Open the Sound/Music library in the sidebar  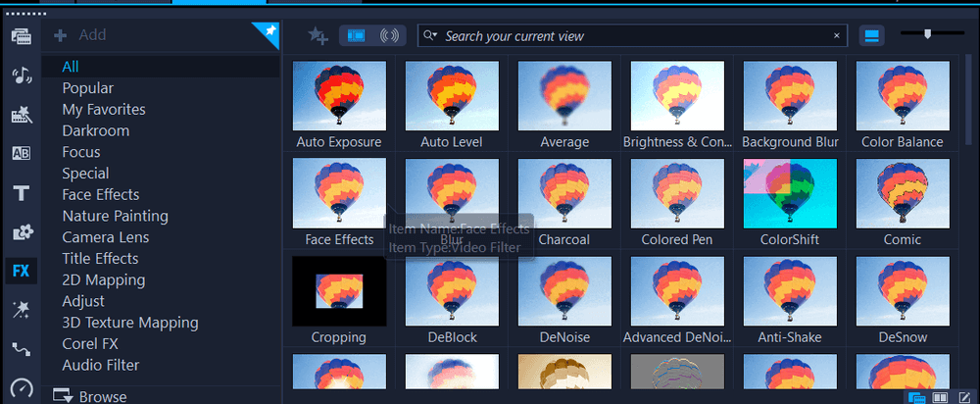coord(21,77)
